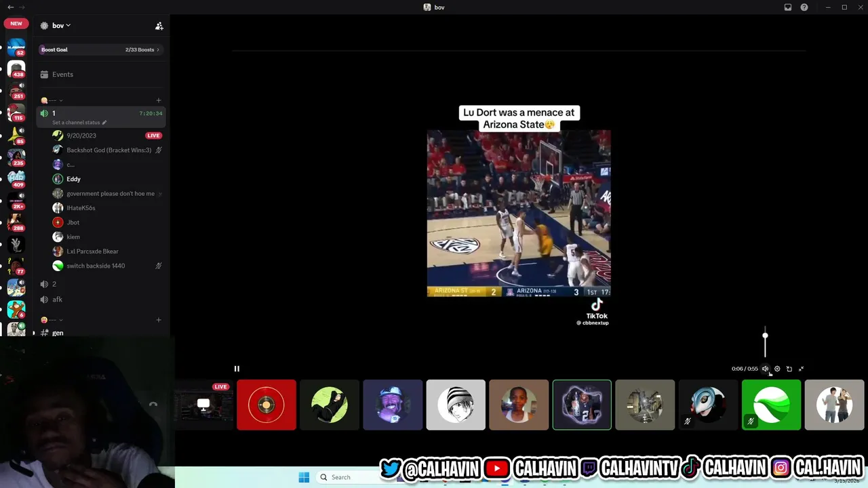Click the invite people icon
This screenshot has width=868, height=488.
point(159,26)
